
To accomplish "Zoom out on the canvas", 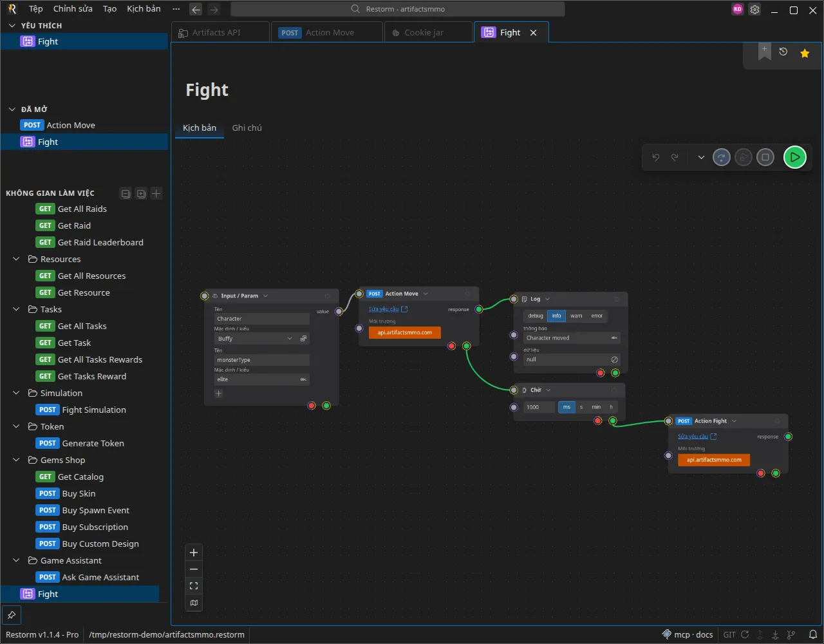I will coord(194,569).
